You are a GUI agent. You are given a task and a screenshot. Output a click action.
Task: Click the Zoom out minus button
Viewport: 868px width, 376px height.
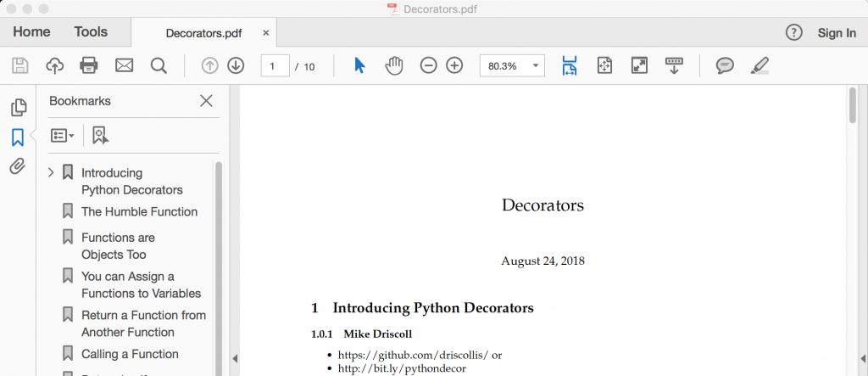click(x=428, y=65)
